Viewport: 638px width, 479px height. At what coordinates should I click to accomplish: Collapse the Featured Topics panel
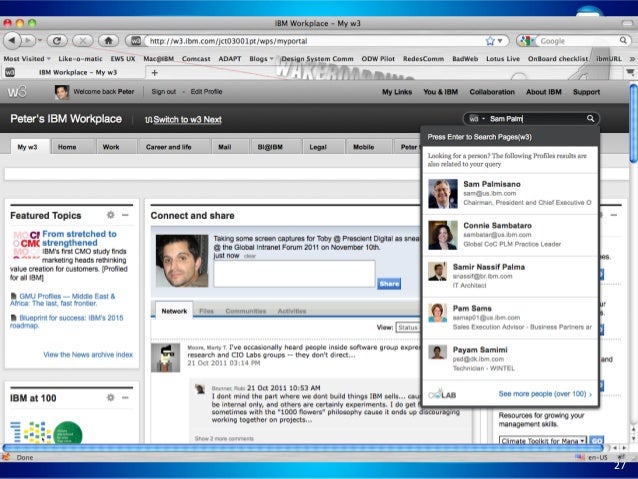click(124, 215)
